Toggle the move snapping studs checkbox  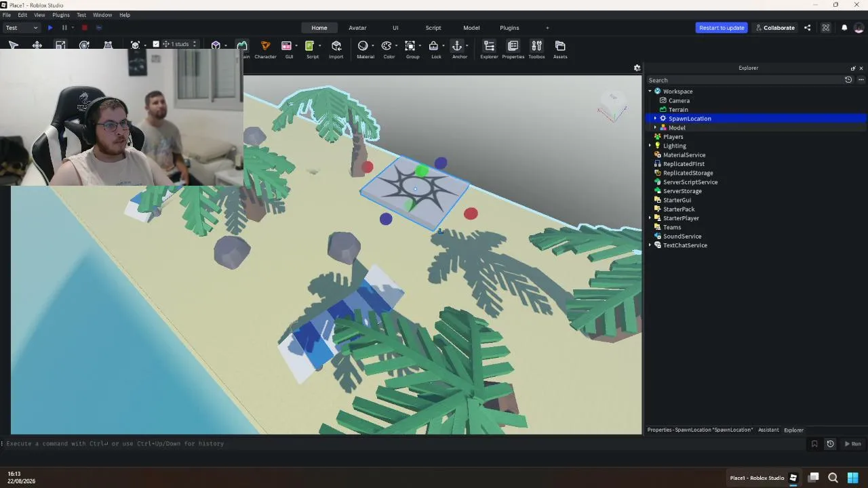pos(156,44)
